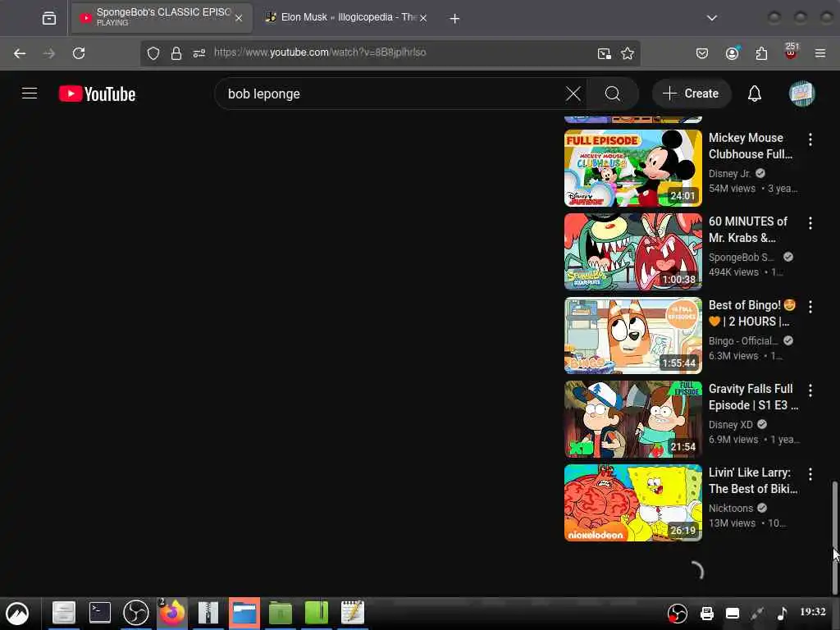Screen dimensions: 840x630
Task: Open the 60 MINUTES of Mr. Krabs thumbnail
Action: tap(632, 252)
